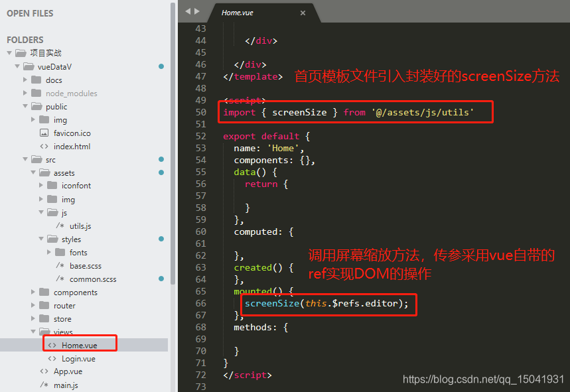Open favicon.ico file
The width and height of the screenshot is (570, 392).
tap(72, 133)
